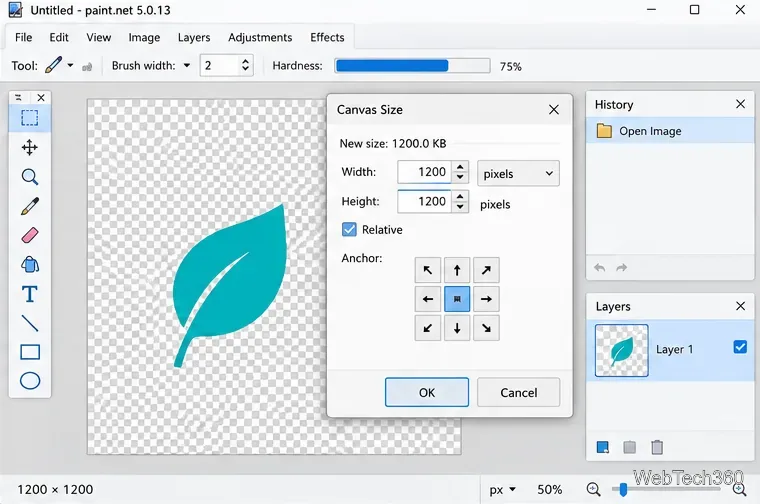
Task: Select the Text tool
Action: pos(30,294)
